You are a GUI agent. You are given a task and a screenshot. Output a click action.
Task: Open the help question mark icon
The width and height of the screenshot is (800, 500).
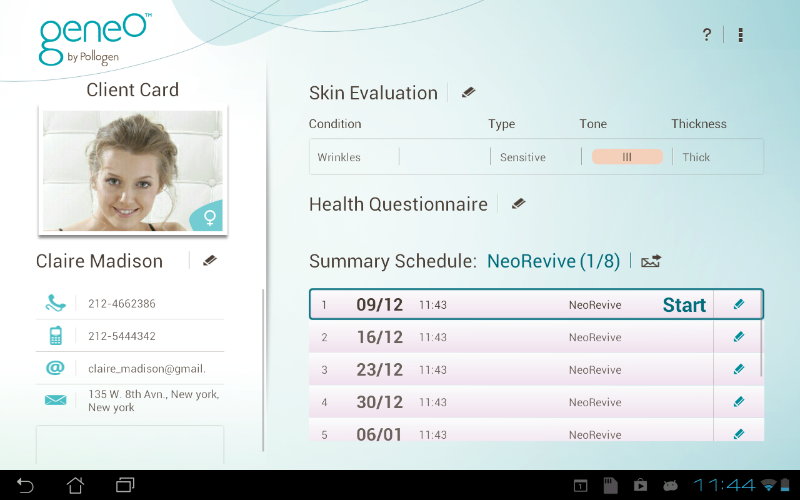point(707,35)
